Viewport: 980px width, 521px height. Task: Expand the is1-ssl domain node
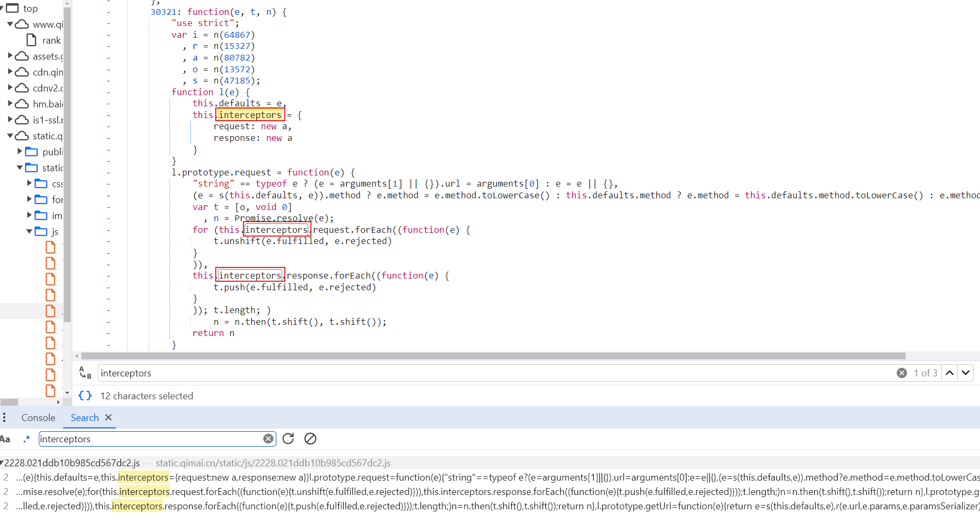(10, 120)
